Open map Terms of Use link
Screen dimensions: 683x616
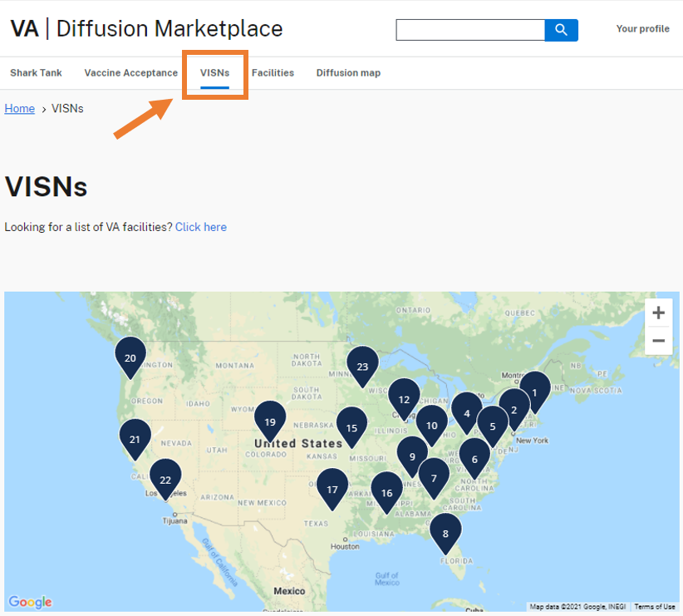655,606
